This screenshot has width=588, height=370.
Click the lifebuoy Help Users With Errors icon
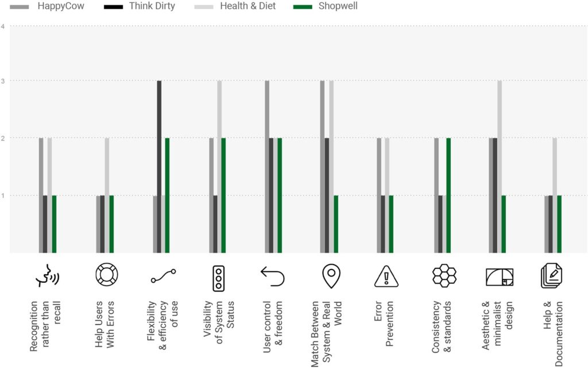tap(107, 275)
